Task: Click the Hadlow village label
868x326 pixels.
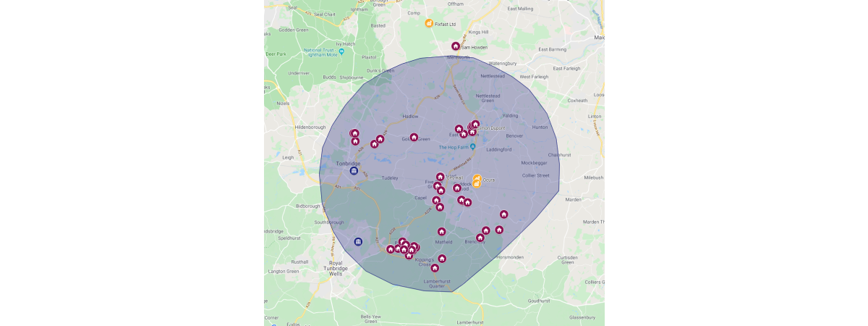Action: coord(411,116)
